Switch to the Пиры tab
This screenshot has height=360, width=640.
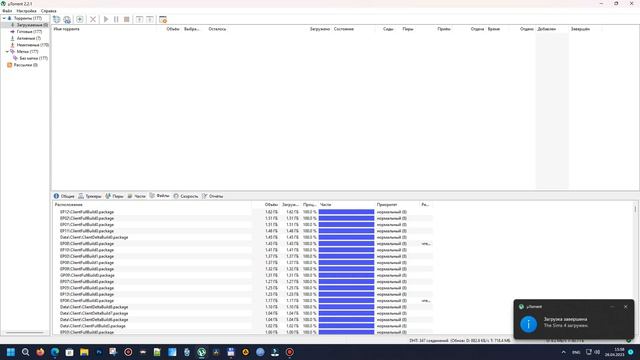114,196
